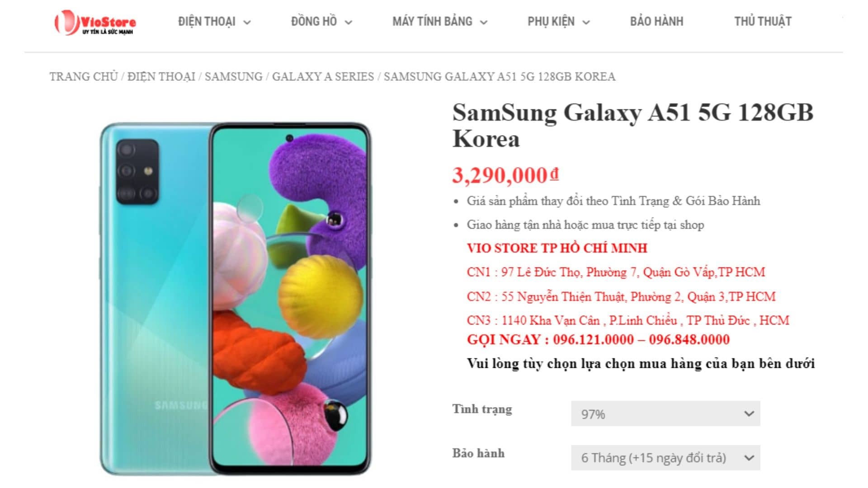The width and height of the screenshot is (868, 488).
Task: Click the 096.121.0000 phone number
Action: 593,340
